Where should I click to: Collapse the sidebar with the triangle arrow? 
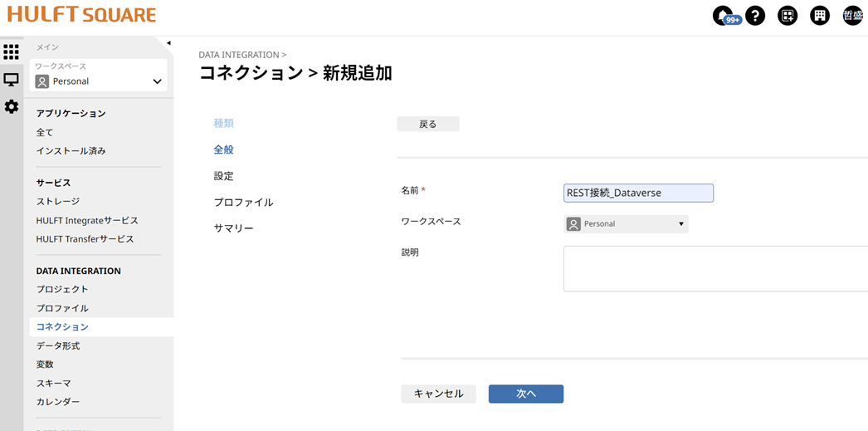[168, 42]
